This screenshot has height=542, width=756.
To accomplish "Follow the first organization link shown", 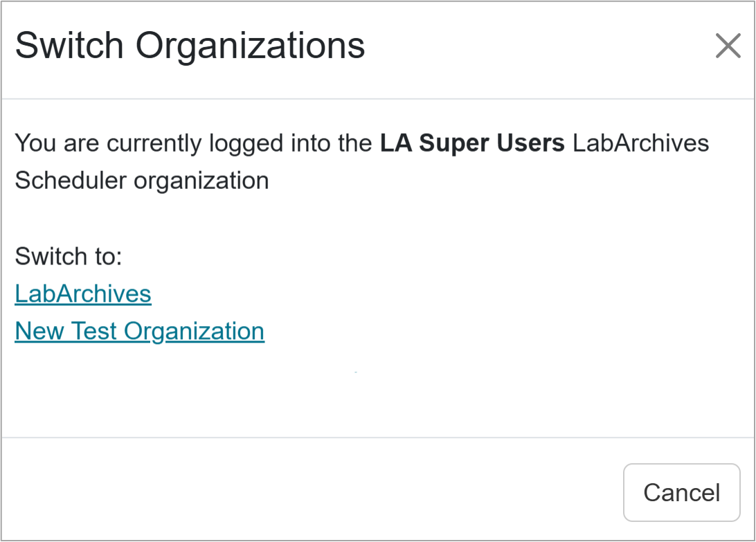I will click(82, 293).
